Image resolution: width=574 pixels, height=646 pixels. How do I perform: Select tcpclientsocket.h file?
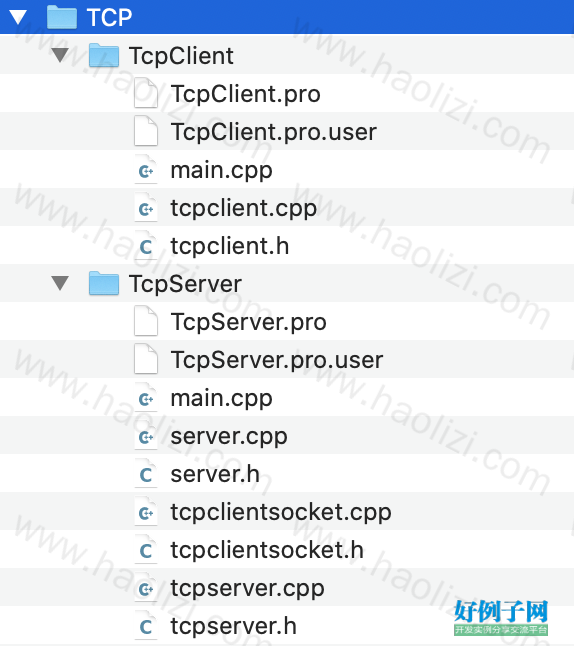tap(287, 550)
